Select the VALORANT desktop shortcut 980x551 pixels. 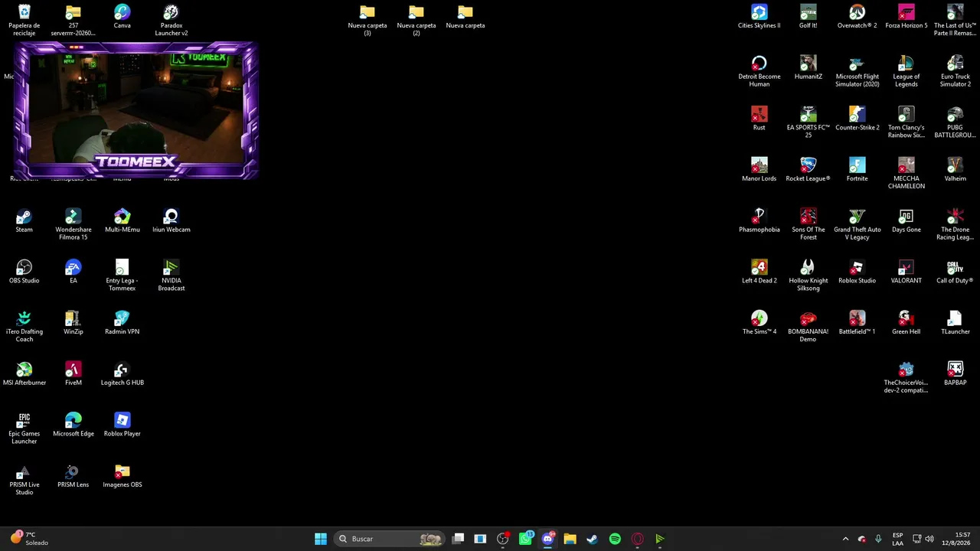906,272
